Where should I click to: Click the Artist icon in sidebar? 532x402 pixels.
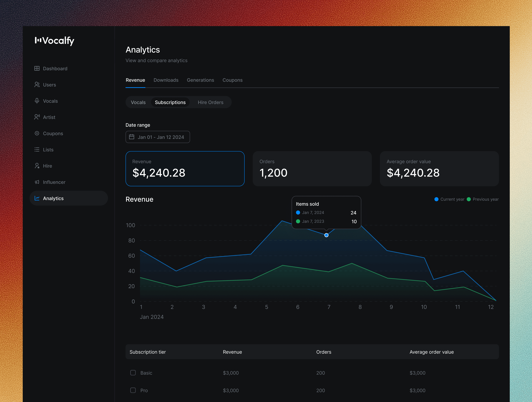click(37, 117)
